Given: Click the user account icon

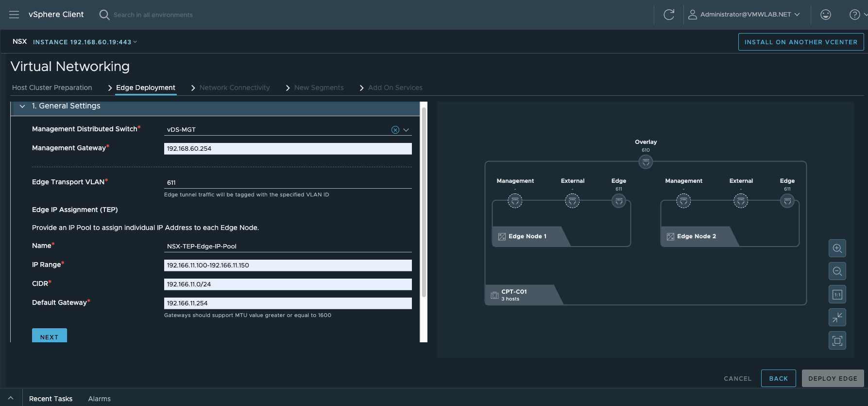Looking at the screenshot, I should (x=693, y=15).
